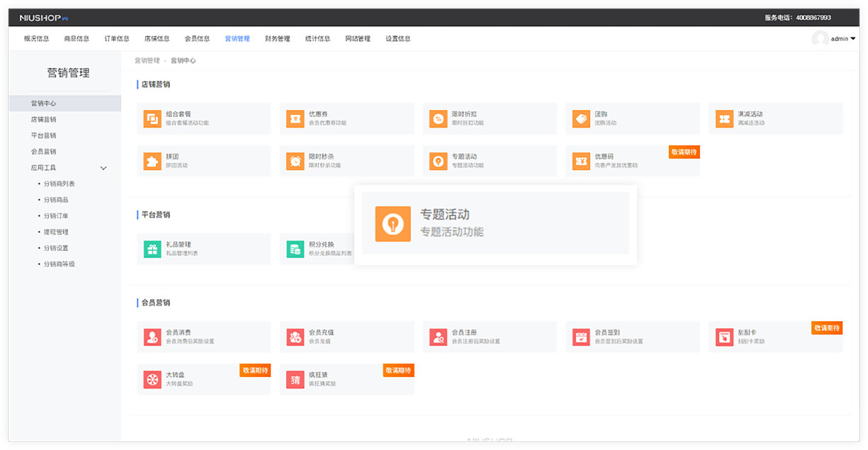Viewport: 868px width, 450px height.
Task: Click 营销管理 in the top navigation bar
Action: [237, 39]
